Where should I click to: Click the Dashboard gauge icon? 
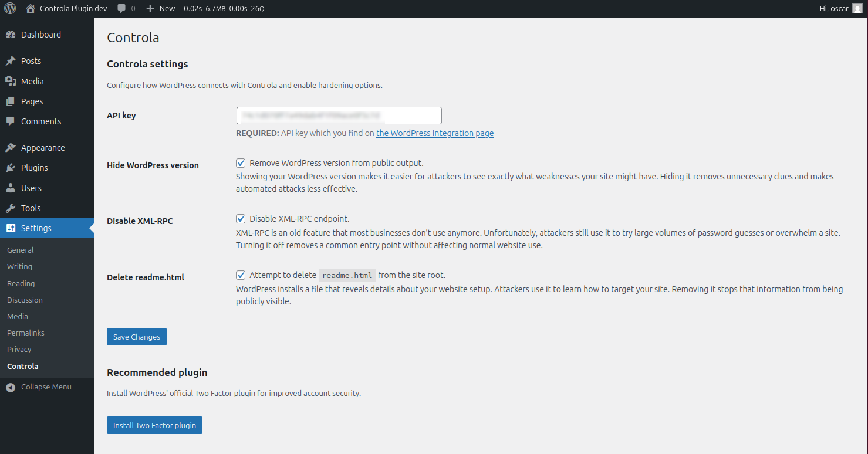11,35
